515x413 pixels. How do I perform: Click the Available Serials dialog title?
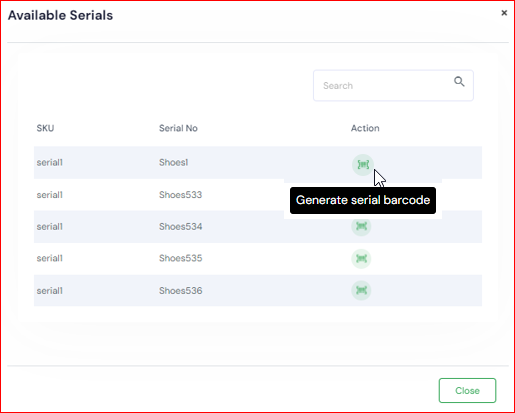pos(60,15)
